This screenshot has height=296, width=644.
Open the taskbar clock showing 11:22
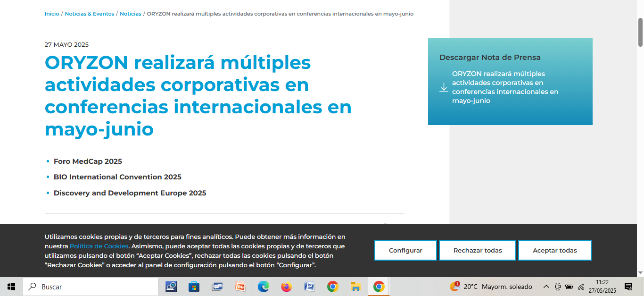click(602, 287)
